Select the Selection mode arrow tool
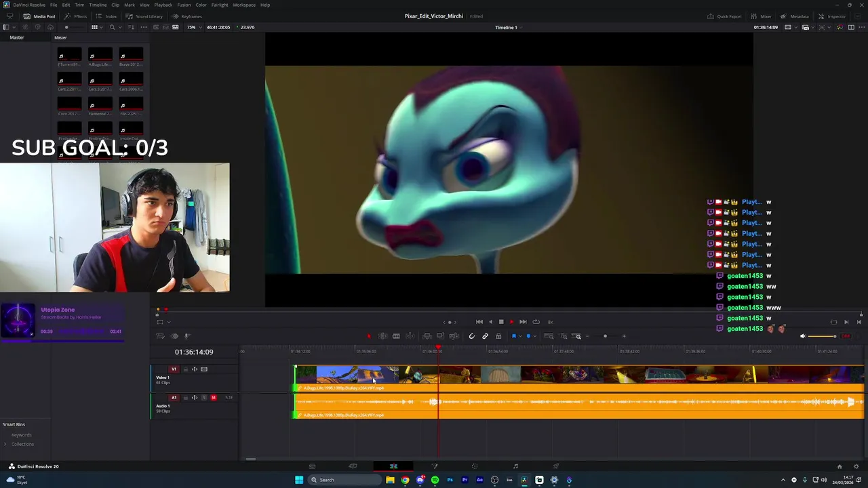 [x=369, y=336]
